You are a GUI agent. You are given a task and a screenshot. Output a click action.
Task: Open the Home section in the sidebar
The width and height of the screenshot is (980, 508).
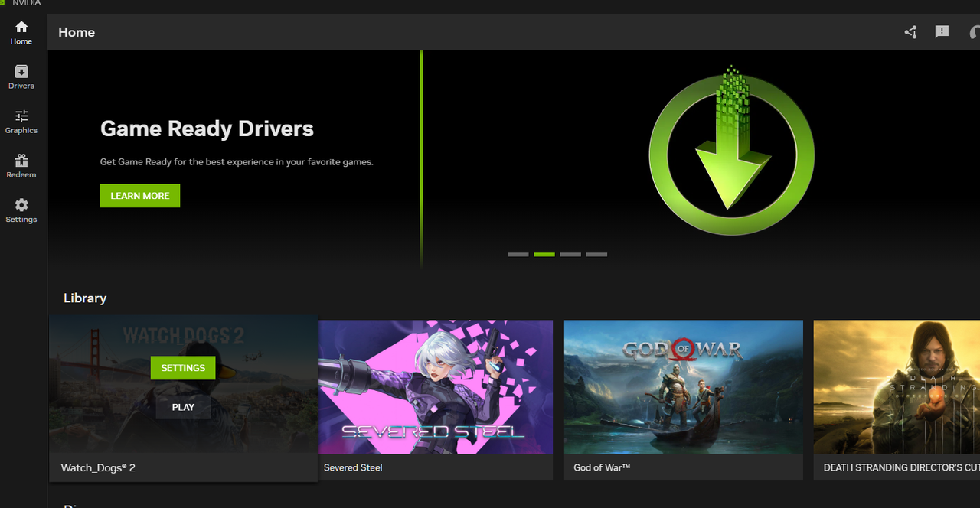[21, 33]
